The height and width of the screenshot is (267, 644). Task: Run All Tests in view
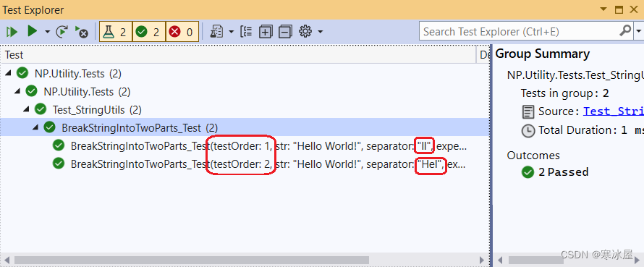(12, 32)
